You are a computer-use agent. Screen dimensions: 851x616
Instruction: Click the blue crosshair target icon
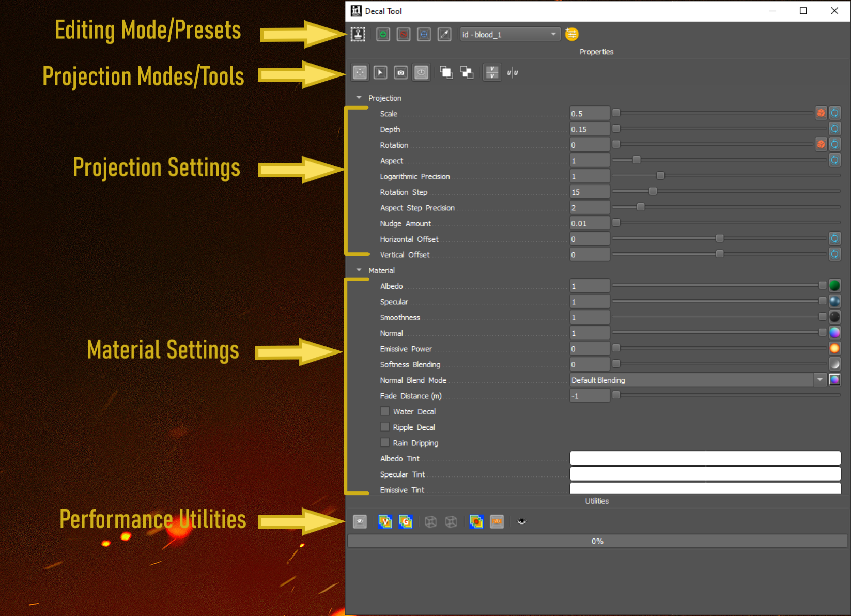(x=424, y=35)
